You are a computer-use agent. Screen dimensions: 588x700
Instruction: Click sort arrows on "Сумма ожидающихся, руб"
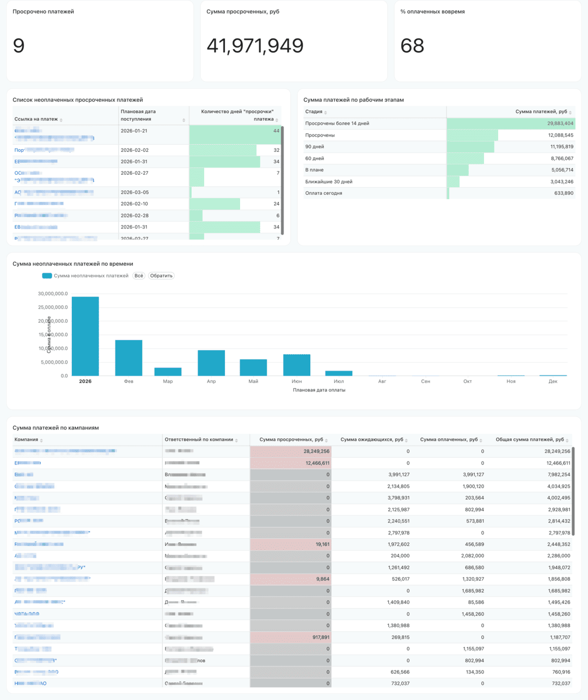406,440
